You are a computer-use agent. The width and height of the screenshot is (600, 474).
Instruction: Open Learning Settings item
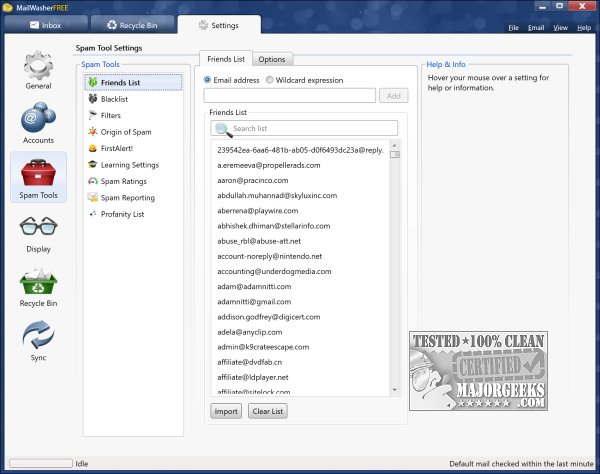133,165
